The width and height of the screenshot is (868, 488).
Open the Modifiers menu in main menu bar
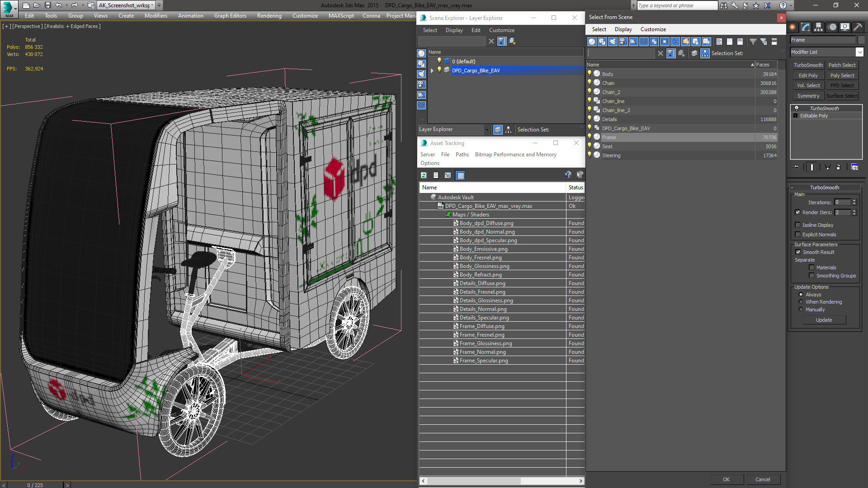coord(156,16)
